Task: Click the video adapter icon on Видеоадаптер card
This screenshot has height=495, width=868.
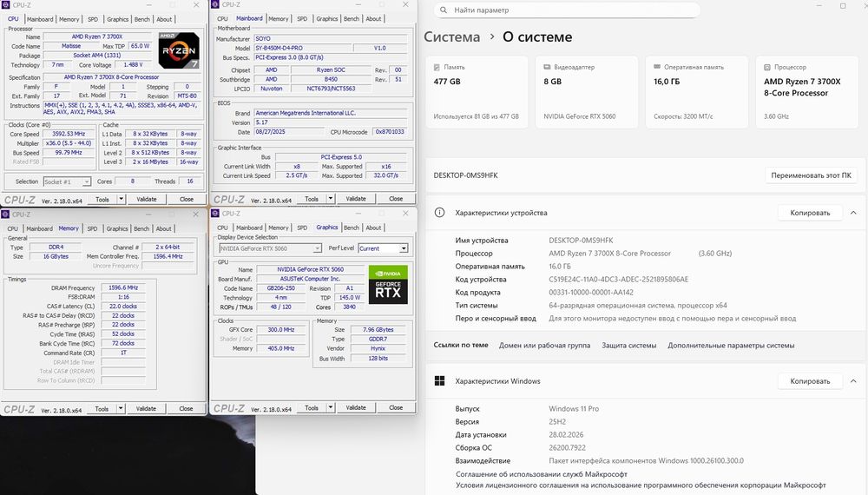Action: [547, 67]
